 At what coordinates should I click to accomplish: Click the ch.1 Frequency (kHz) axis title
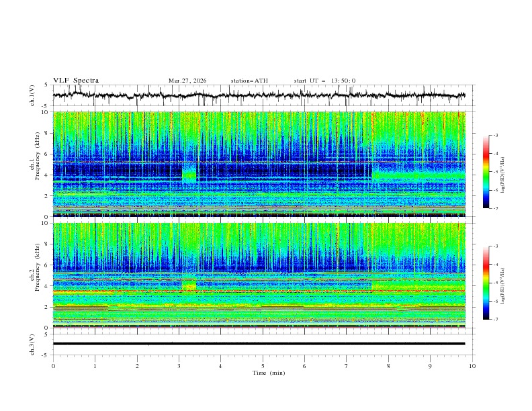(x=38, y=156)
